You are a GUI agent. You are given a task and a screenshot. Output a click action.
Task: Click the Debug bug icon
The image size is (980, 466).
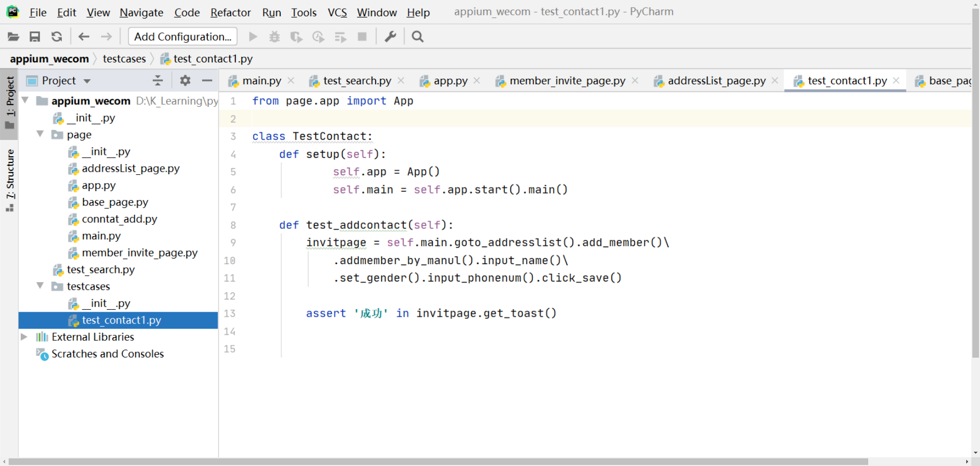pos(275,37)
